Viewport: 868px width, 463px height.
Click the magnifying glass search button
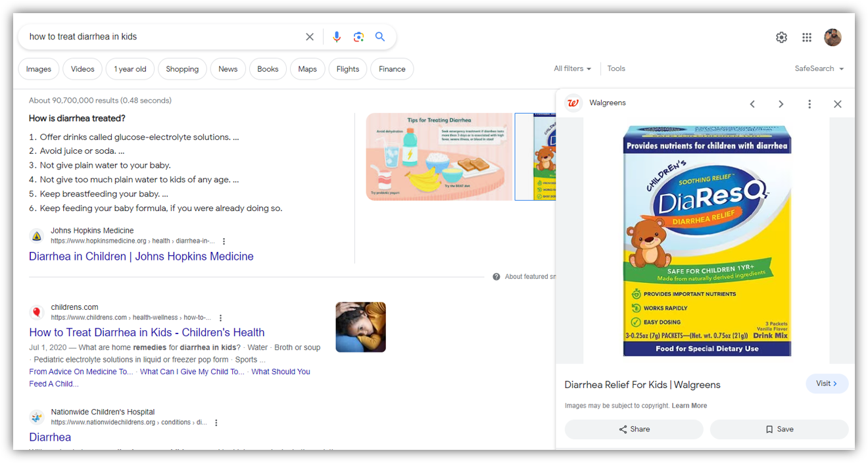tap(380, 37)
